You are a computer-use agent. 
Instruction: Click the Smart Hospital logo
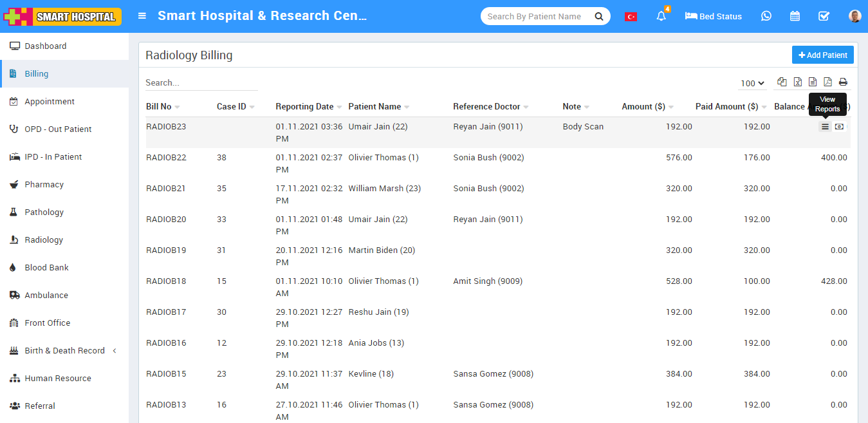click(62, 17)
